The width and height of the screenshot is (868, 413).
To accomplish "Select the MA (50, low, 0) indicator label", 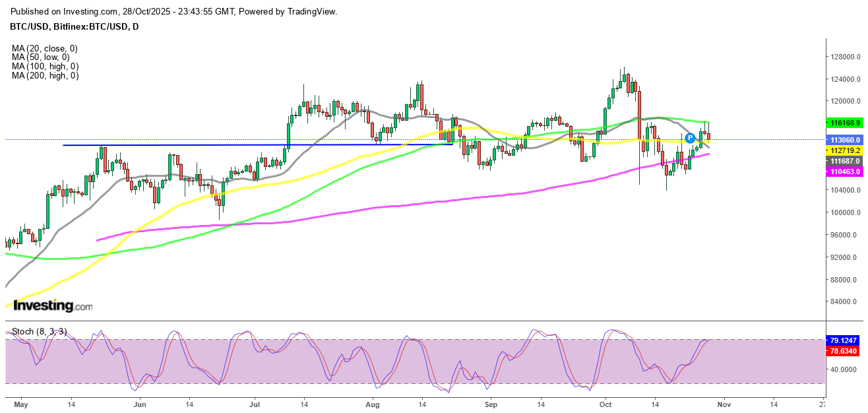I will [x=41, y=57].
